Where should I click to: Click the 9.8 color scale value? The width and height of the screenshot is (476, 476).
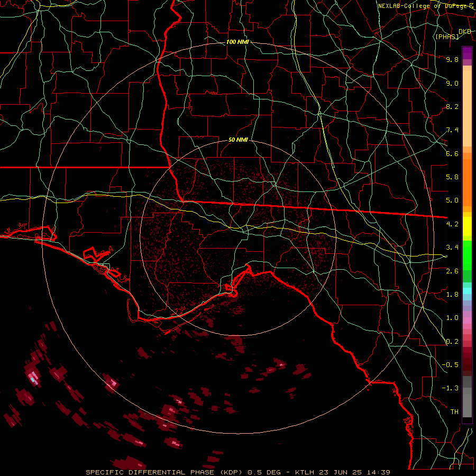click(452, 59)
